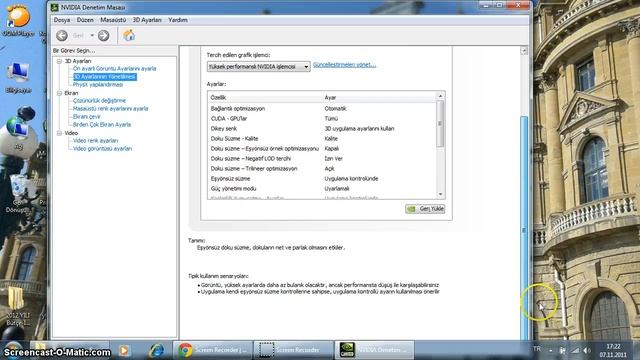Open the Masaüstü menu
The width and height of the screenshot is (640, 360).
pos(113,20)
